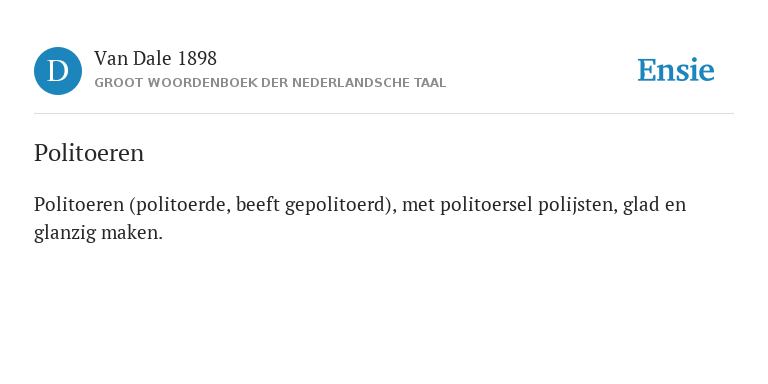Click the blue circular D avatar icon
Image resolution: width=768 pixels, height=384 pixels.
58,71
